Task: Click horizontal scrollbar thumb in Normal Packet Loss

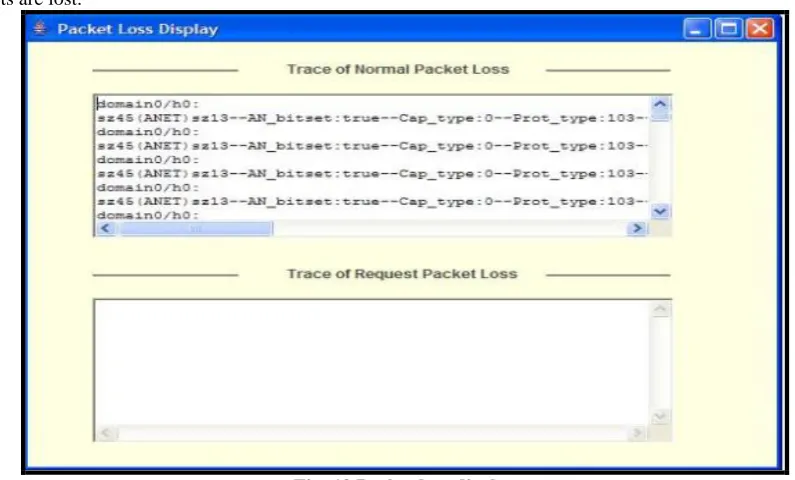Action: coord(195,229)
